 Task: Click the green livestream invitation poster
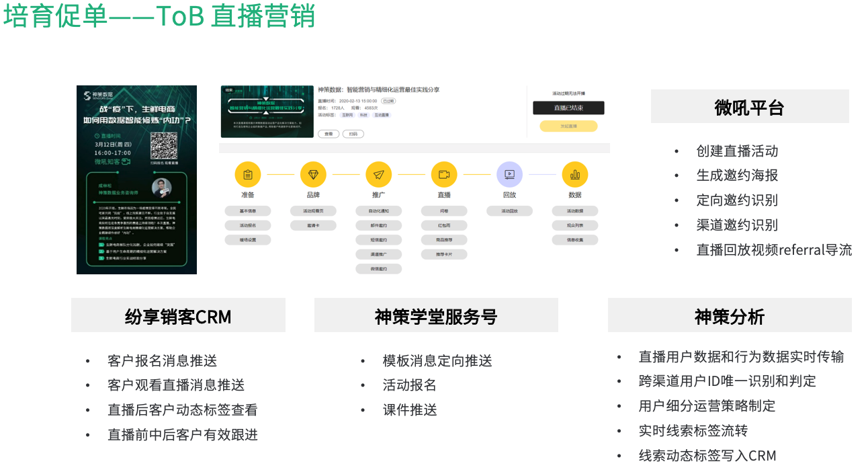pyautogui.click(x=136, y=180)
